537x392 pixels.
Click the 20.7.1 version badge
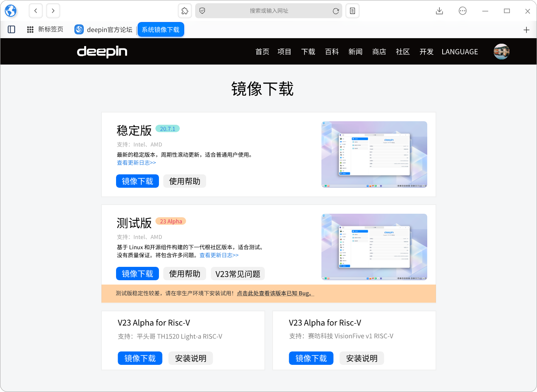168,129
